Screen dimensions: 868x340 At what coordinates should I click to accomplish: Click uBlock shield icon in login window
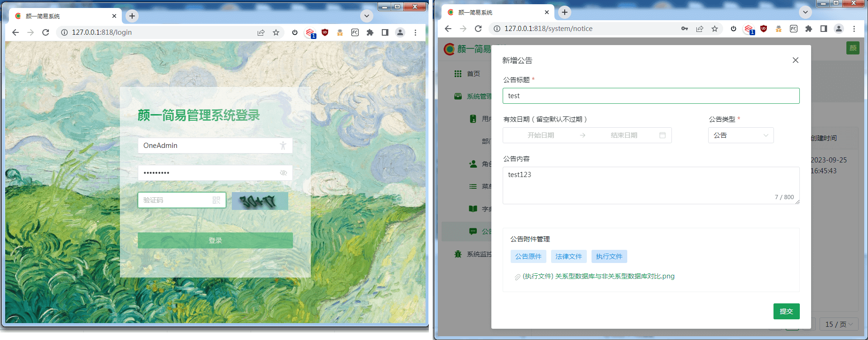(x=325, y=32)
